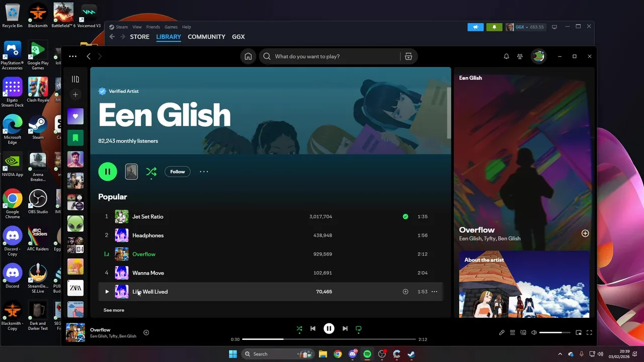Mute Spotify volume speaker icon

click(x=534, y=332)
